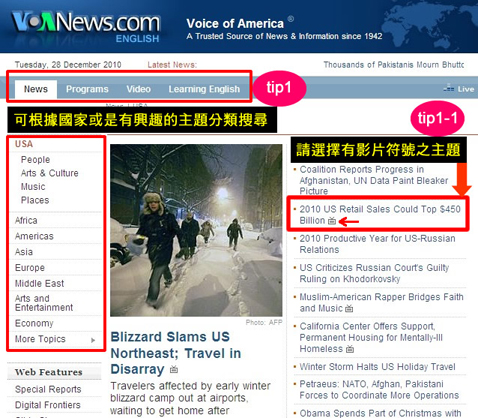Open the Europe section

pos(30,268)
